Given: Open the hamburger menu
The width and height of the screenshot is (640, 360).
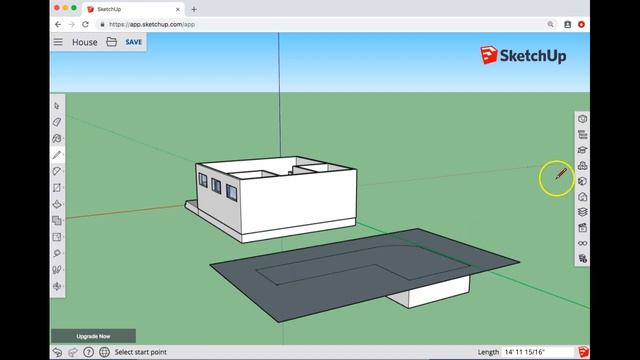Looking at the screenshot, I should pos(58,42).
